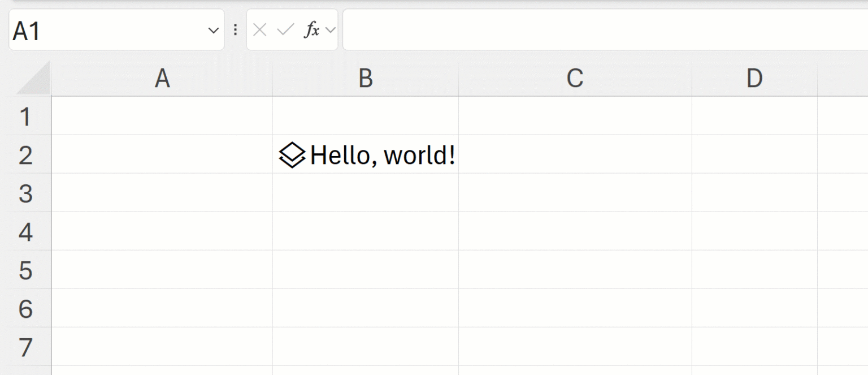The image size is (868, 375).
Task: Open the Name Box dropdown arrow
Action: coord(214,30)
